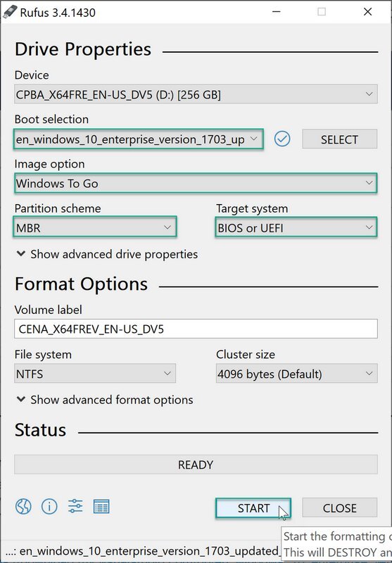Click the START button
Viewport: 392px width, 563px height.
coord(253,508)
